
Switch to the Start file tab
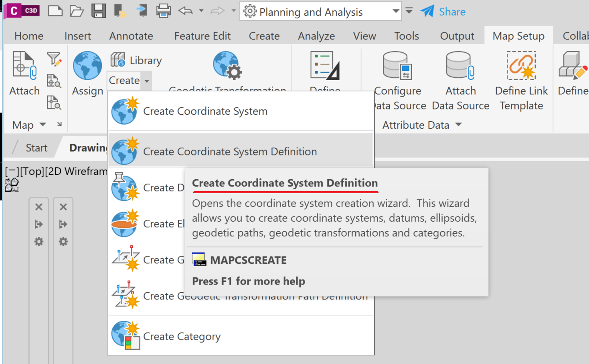pyautogui.click(x=36, y=148)
